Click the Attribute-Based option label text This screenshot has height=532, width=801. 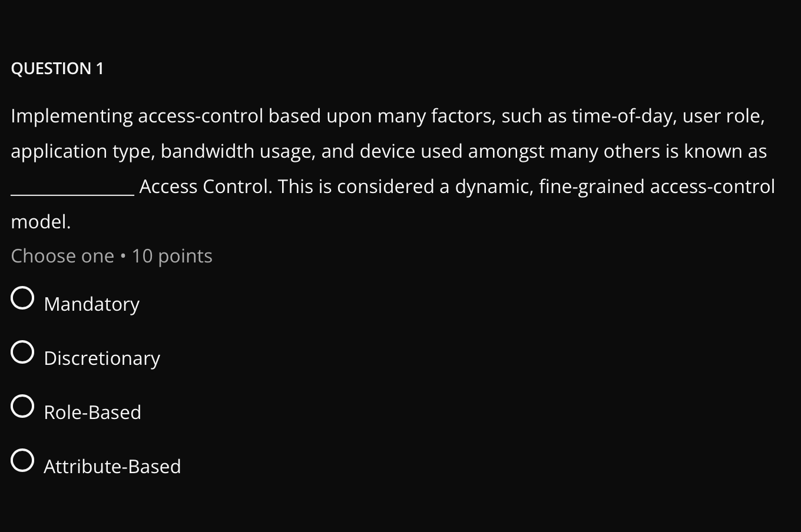[112, 467]
